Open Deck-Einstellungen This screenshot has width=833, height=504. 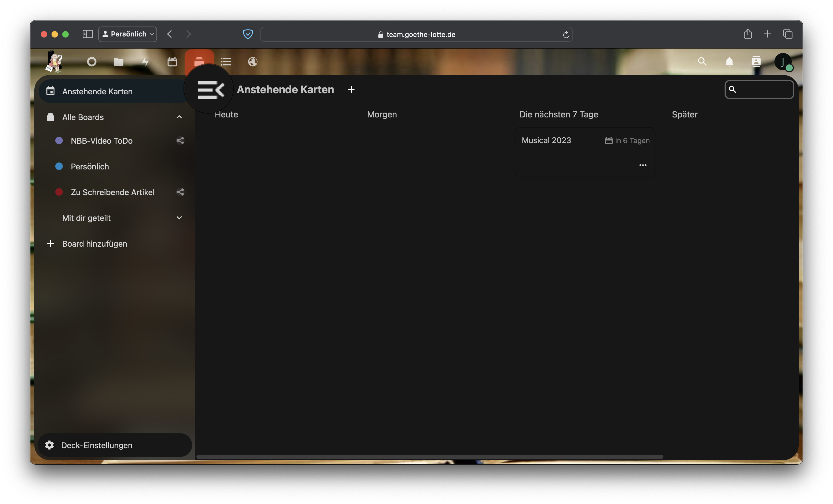[97, 445]
